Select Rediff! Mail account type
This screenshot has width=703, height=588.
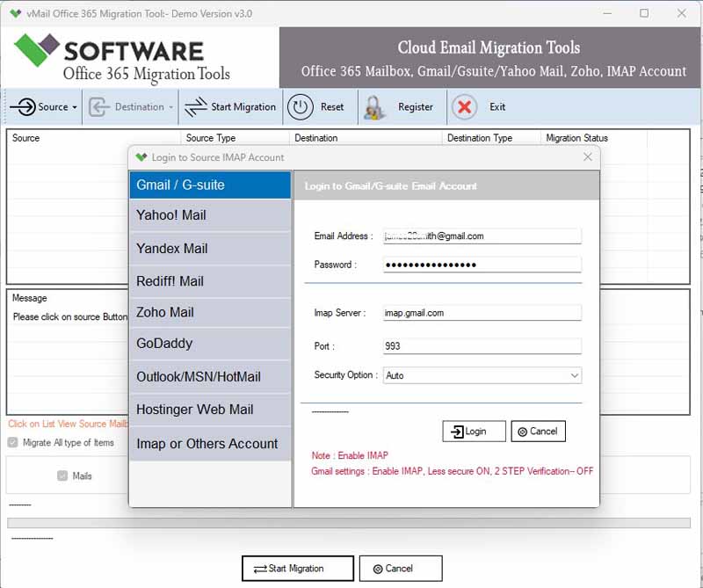210,281
